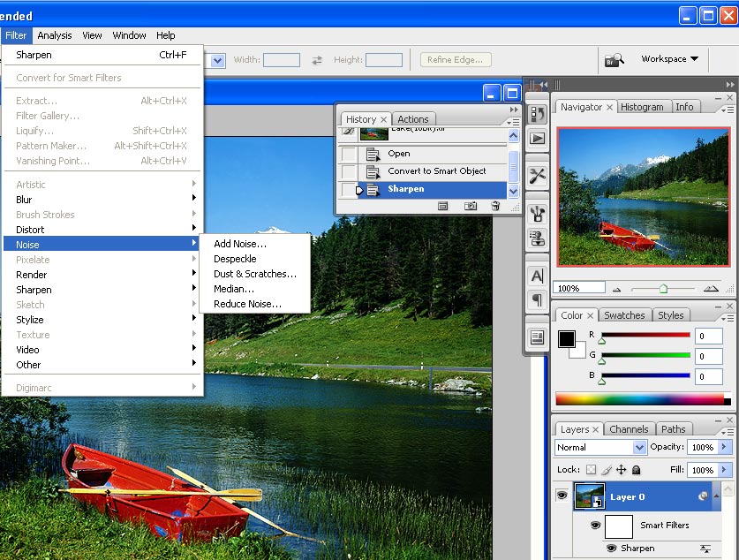Edit Sharpen filter blending options icon in Layers
739x560 pixels.
click(705, 549)
